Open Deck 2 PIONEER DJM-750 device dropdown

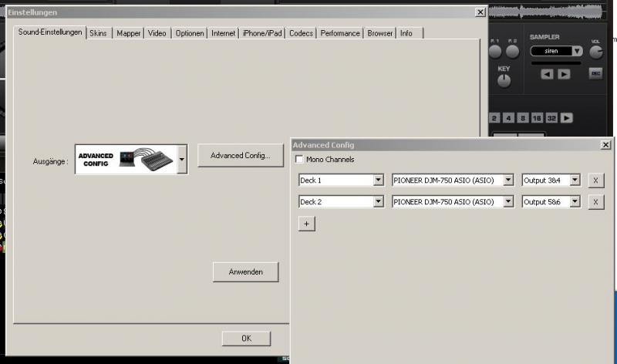tap(508, 202)
